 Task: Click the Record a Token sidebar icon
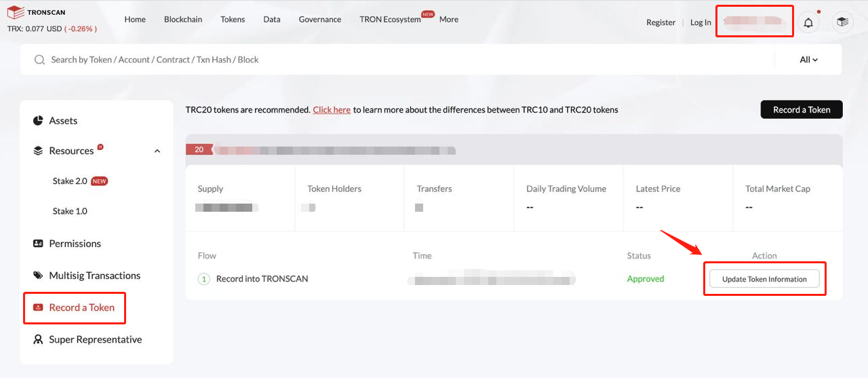coord(38,307)
